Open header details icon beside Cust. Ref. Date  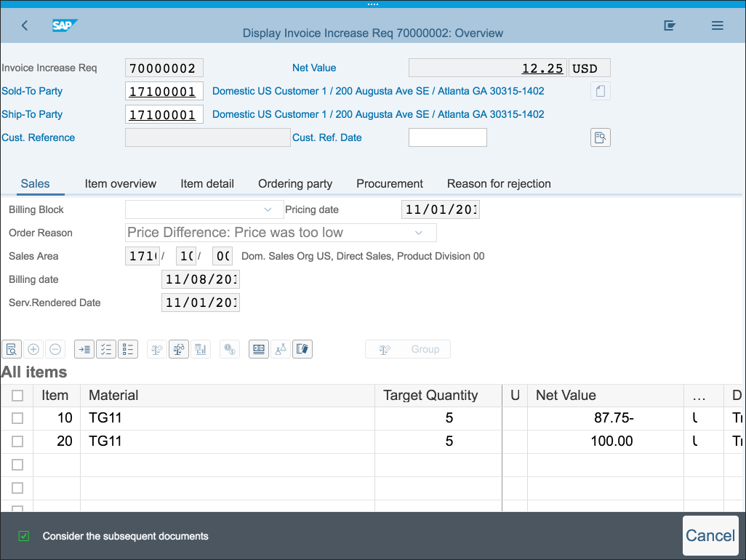tap(601, 137)
